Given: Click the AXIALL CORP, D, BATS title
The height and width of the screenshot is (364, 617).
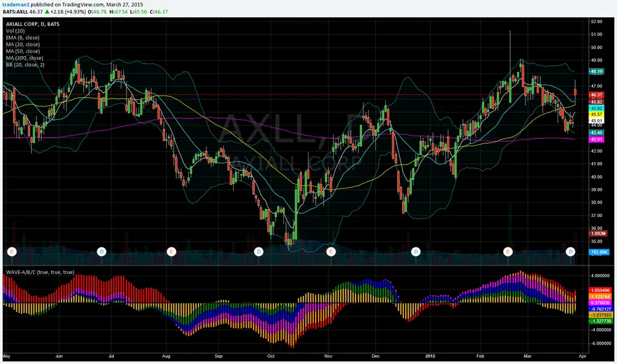Looking at the screenshot, I should [32, 24].
